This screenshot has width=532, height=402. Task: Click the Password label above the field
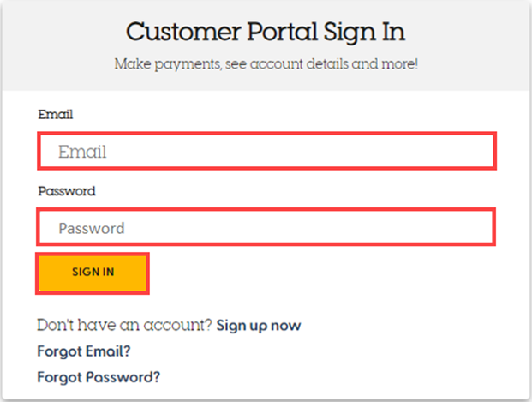(67, 191)
